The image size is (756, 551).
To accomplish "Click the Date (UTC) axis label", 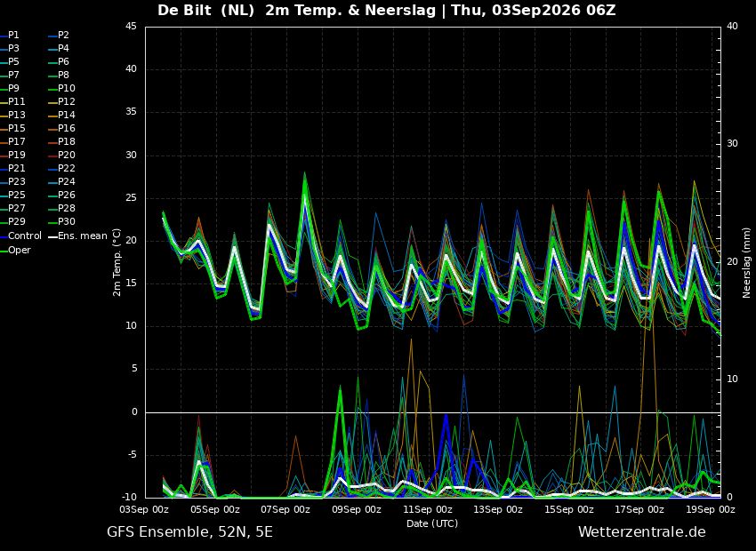I will [432, 523].
